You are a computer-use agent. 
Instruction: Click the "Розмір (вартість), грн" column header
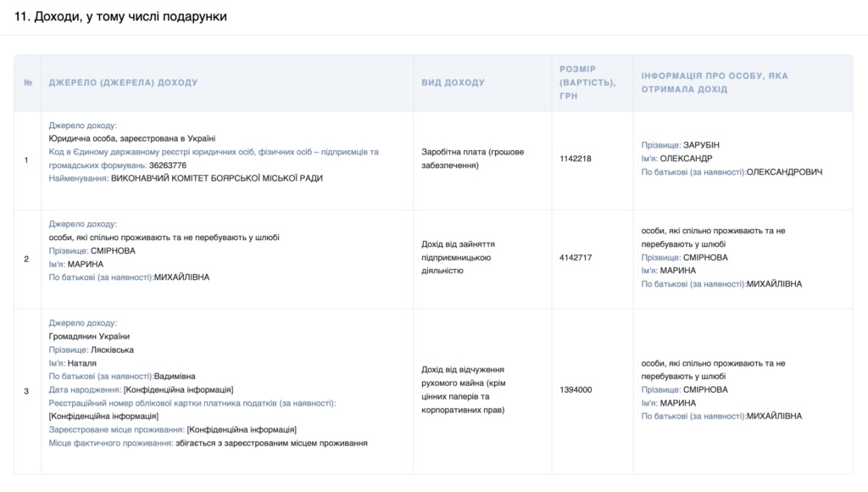pos(587,82)
